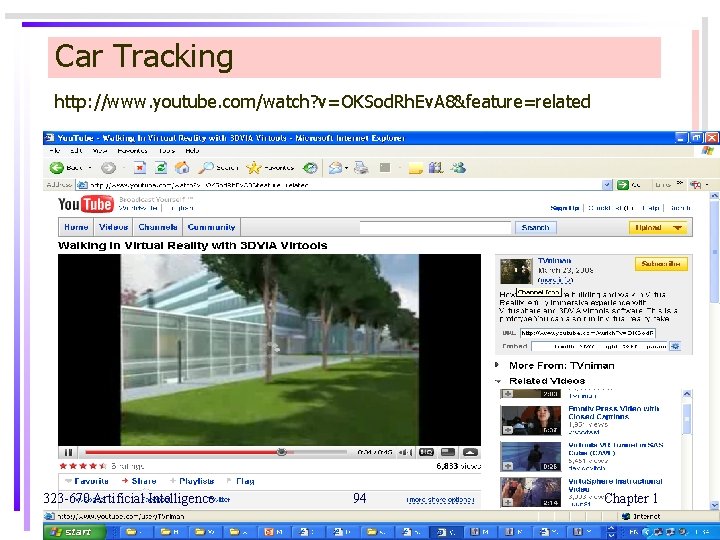Open related video with 5:07 thumbnail
720x540 pixels.
[530, 420]
